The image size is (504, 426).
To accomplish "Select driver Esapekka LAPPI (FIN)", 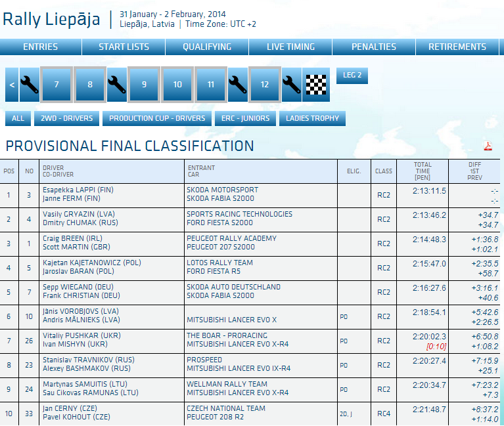I will pos(78,190).
